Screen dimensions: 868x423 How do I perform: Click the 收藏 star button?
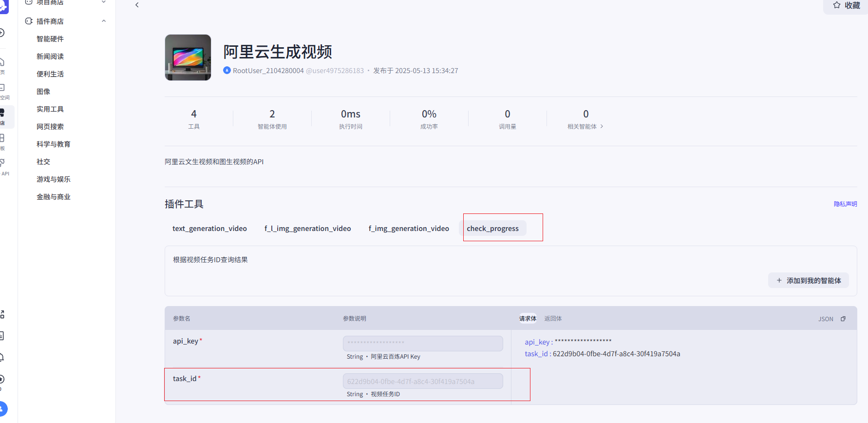[847, 5]
